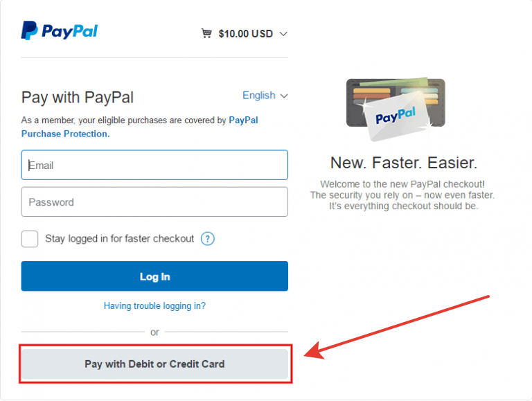532x401 pixels.
Task: Click the chevron beside the cart total
Action: (x=283, y=34)
